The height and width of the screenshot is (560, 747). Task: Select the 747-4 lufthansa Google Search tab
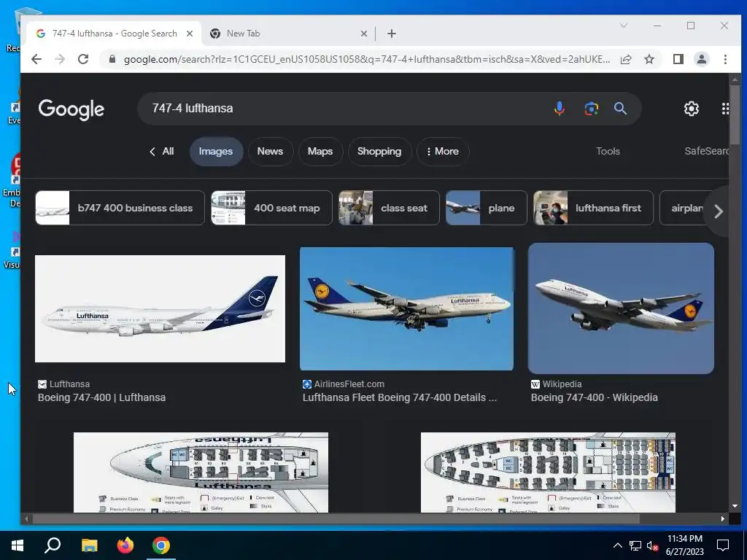[115, 34]
